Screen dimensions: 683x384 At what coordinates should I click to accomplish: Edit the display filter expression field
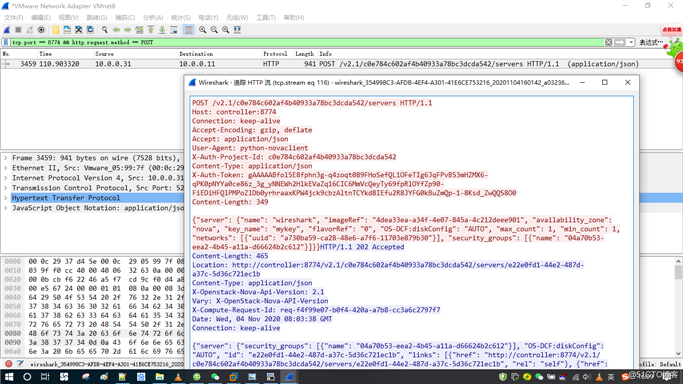307,42
